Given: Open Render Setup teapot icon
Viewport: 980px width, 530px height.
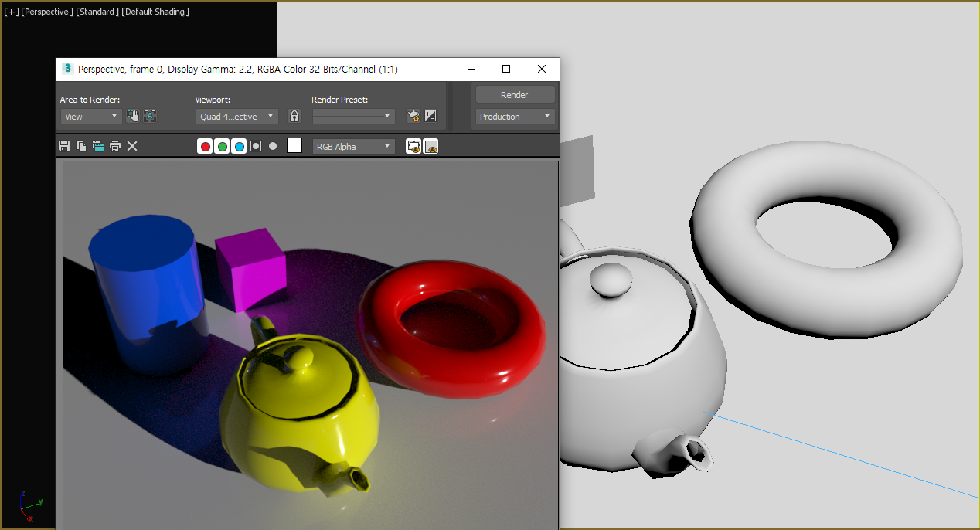Looking at the screenshot, I should point(413,116).
